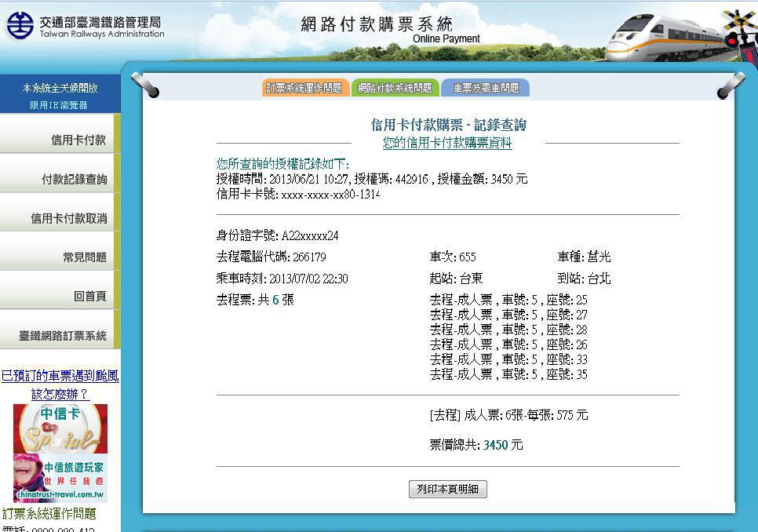758x532 pixels.
Task: Open the 網路付款系統問題 tab
Action: coord(395,88)
